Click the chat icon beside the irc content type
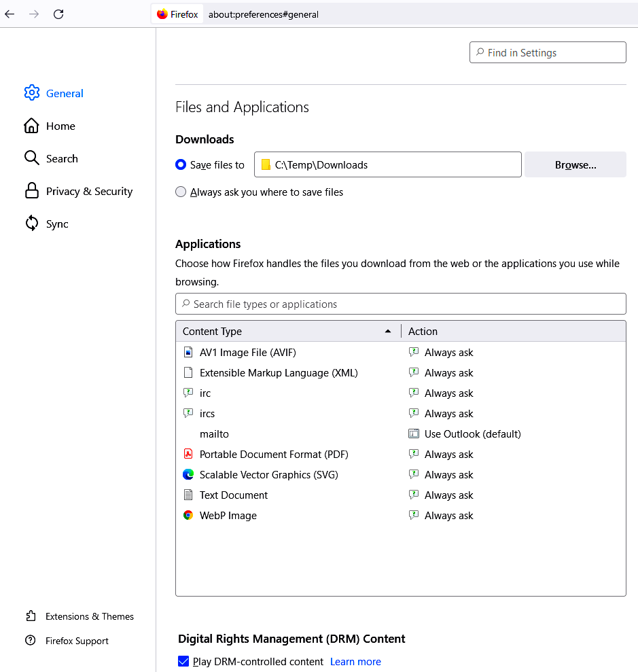638x672 pixels. [x=188, y=393]
